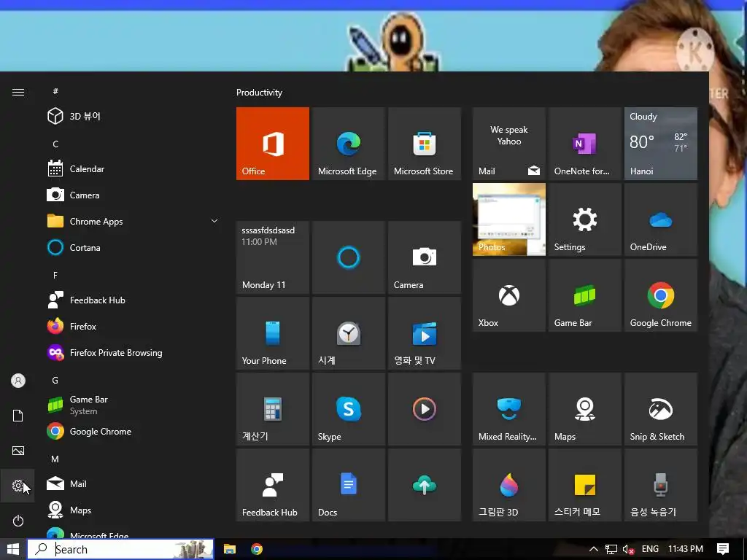This screenshot has height=560, width=747.
Task: Click the G section header
Action: [55, 381]
